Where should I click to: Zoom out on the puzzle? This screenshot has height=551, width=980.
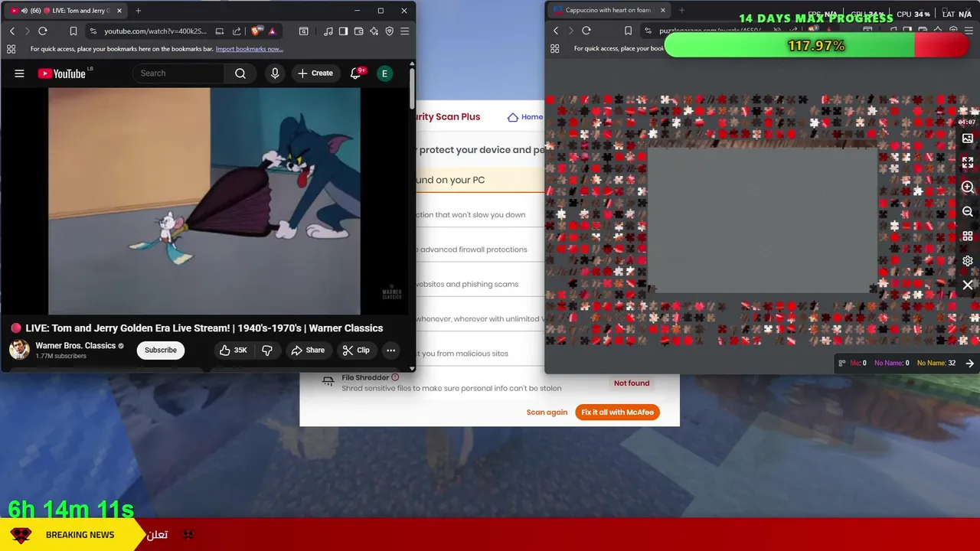968,212
